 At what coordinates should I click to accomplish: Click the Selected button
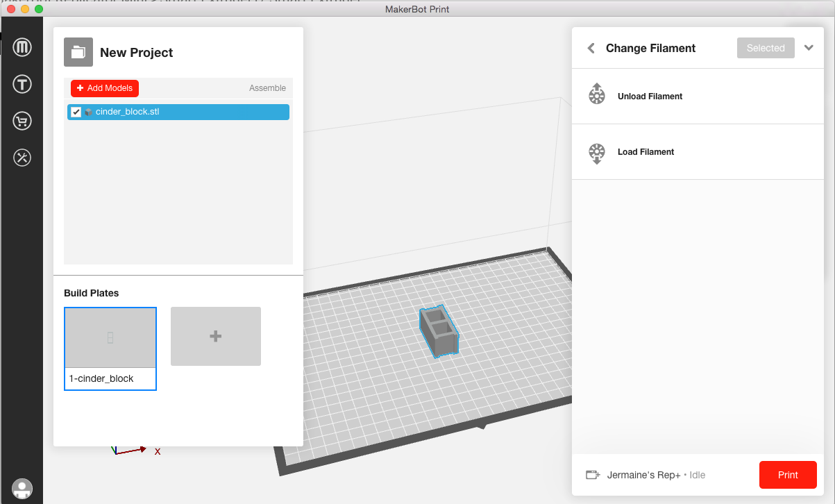(766, 48)
